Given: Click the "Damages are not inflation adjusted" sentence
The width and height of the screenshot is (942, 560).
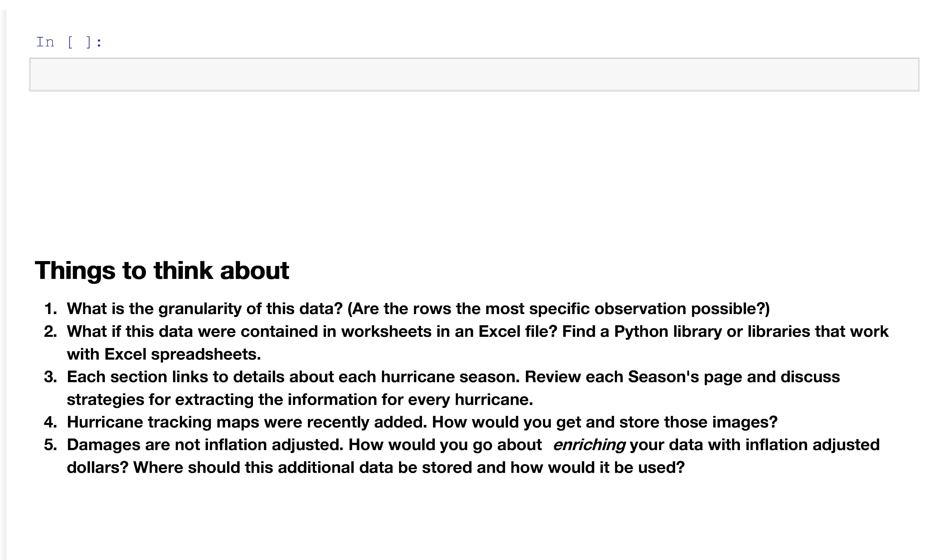Looking at the screenshot, I should (x=205, y=445).
